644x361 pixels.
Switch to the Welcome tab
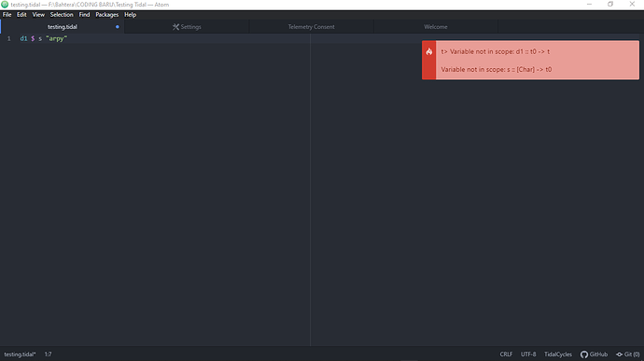436,27
